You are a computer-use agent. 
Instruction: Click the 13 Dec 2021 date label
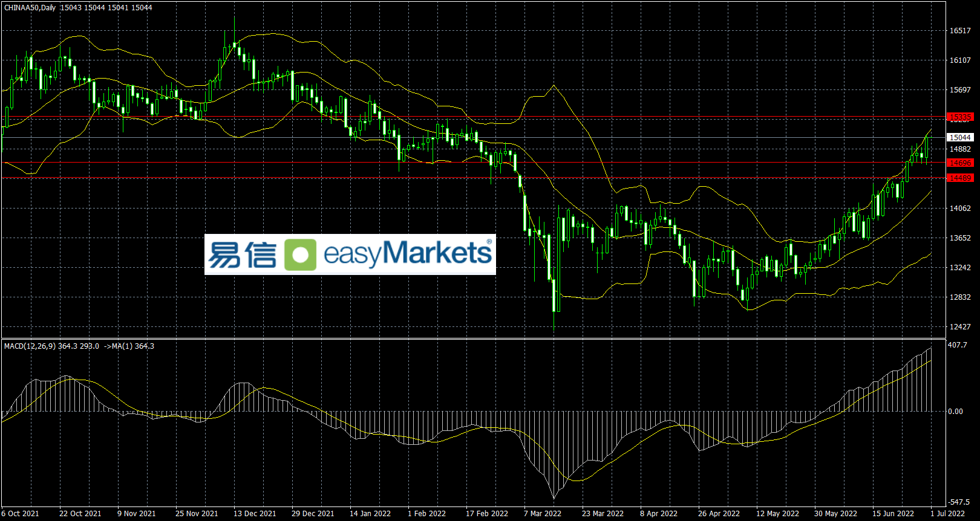(255, 513)
